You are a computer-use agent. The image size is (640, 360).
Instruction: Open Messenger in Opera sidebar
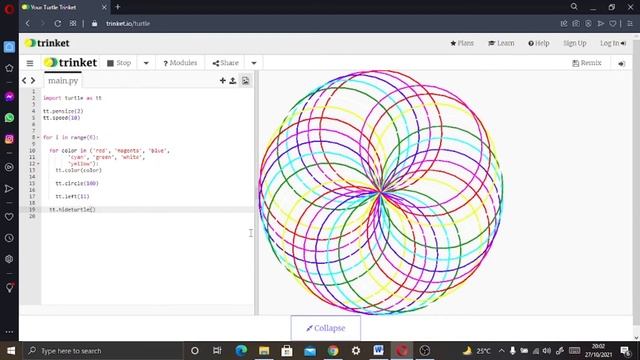(9, 97)
